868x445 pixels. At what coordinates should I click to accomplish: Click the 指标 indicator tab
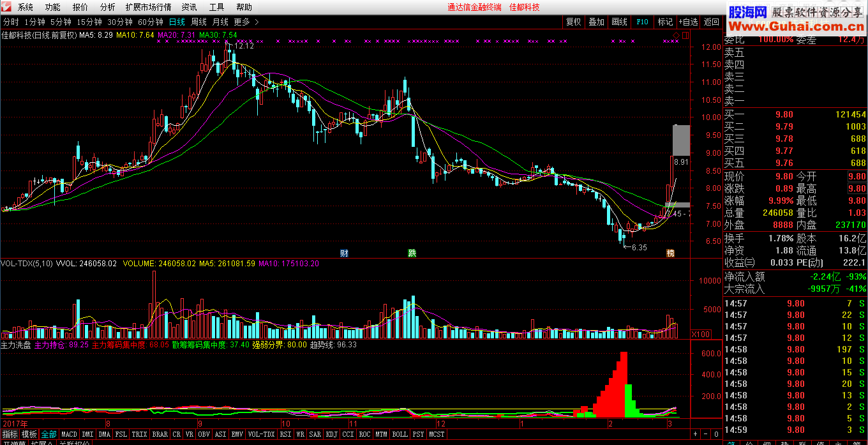[10, 434]
